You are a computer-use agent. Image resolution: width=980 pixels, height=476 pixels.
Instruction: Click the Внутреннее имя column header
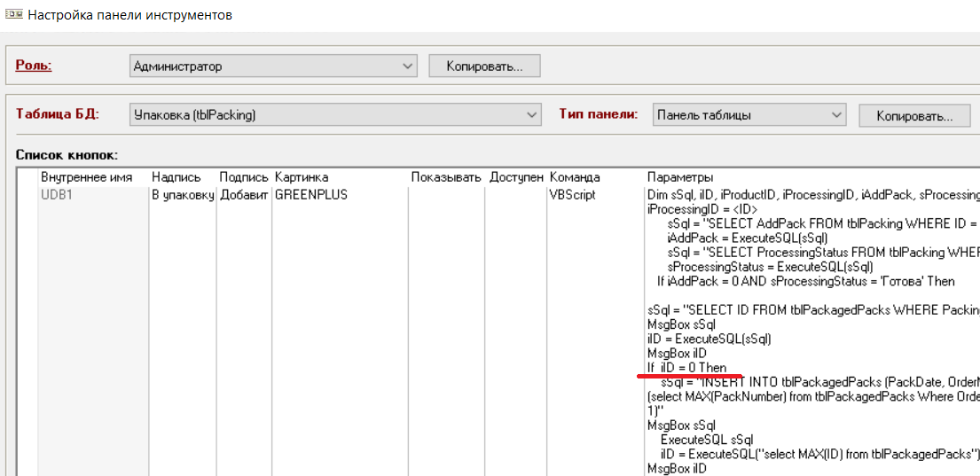click(86, 177)
